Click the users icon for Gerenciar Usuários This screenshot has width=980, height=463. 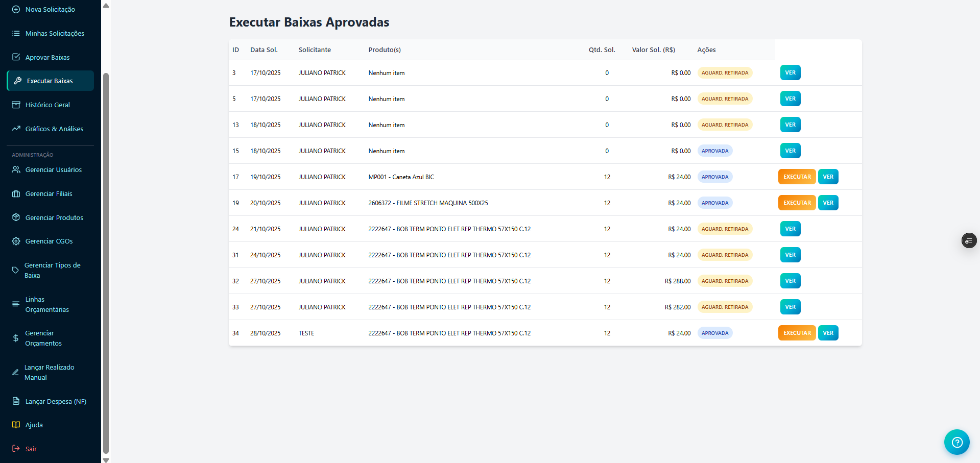16,170
